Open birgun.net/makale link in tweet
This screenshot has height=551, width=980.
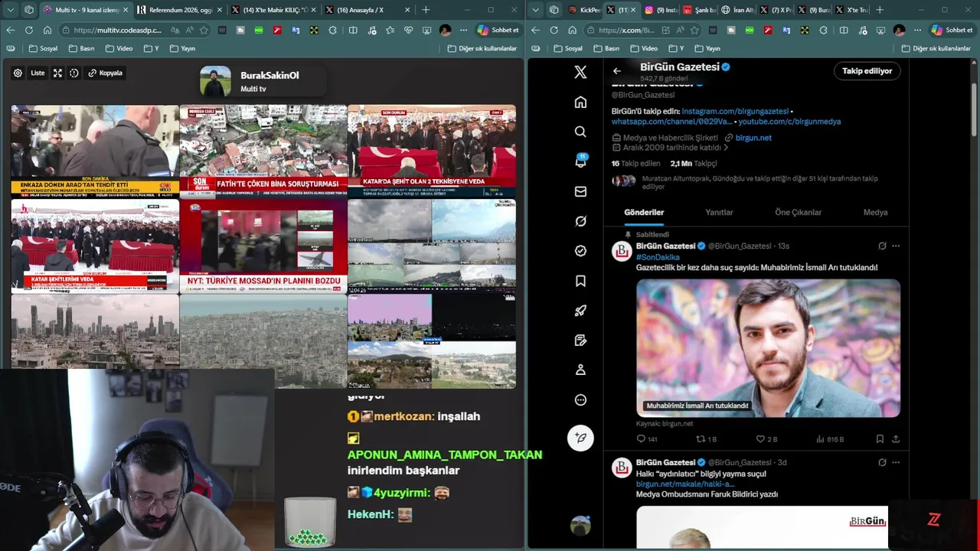click(x=684, y=484)
